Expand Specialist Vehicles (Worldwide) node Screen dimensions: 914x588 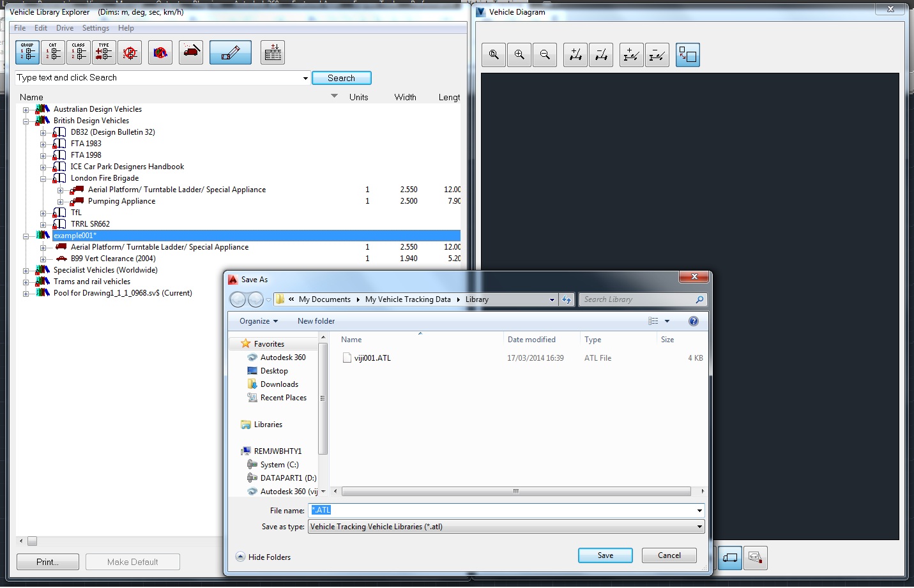pyautogui.click(x=26, y=271)
